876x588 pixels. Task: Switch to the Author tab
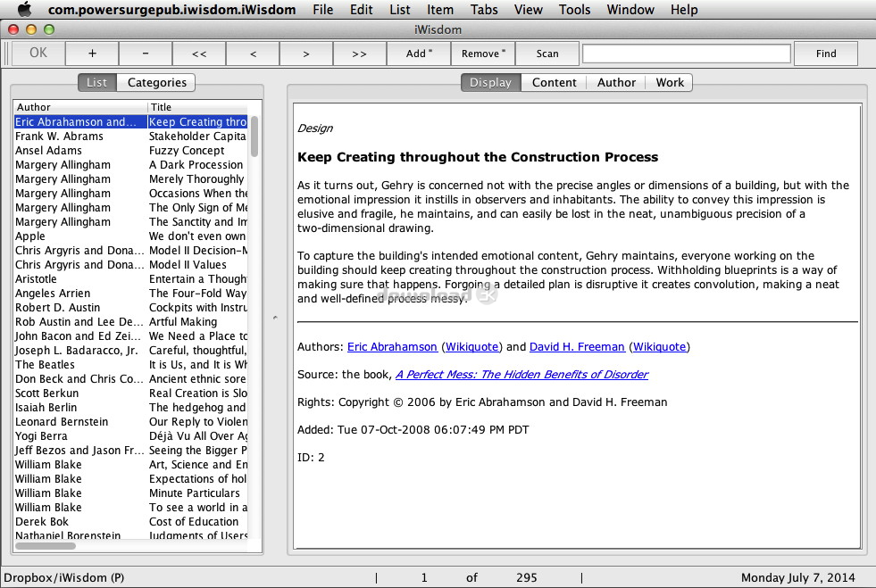(x=616, y=82)
